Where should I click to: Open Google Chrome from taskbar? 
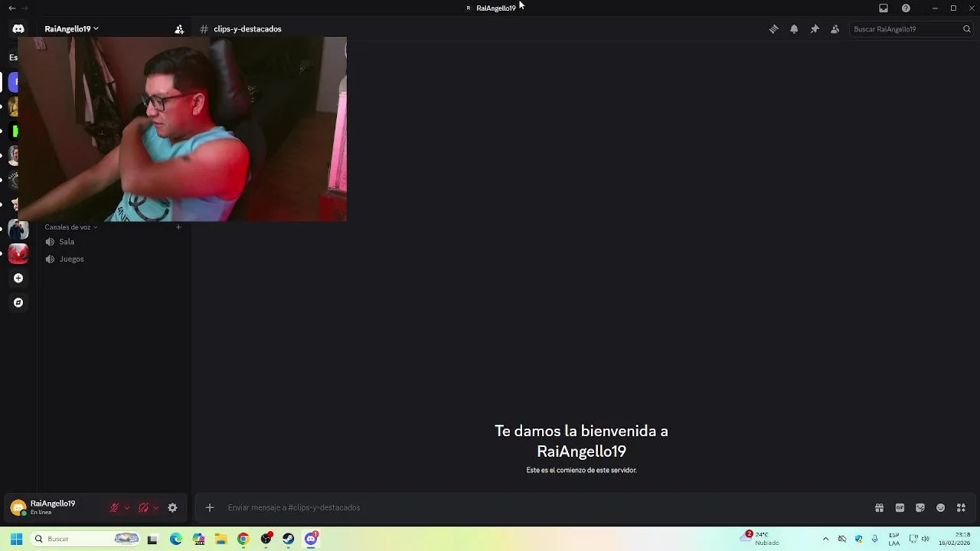(x=243, y=539)
